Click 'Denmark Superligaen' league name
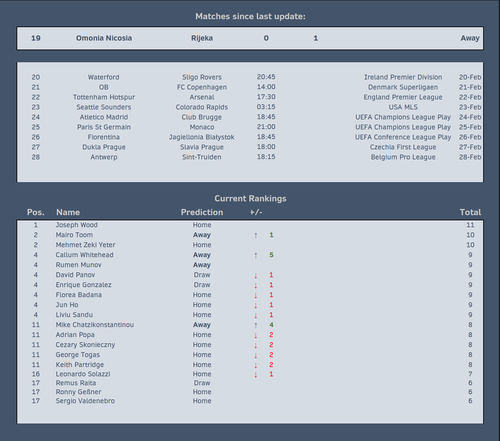Image resolution: width=500 pixels, height=441 pixels. click(403, 87)
